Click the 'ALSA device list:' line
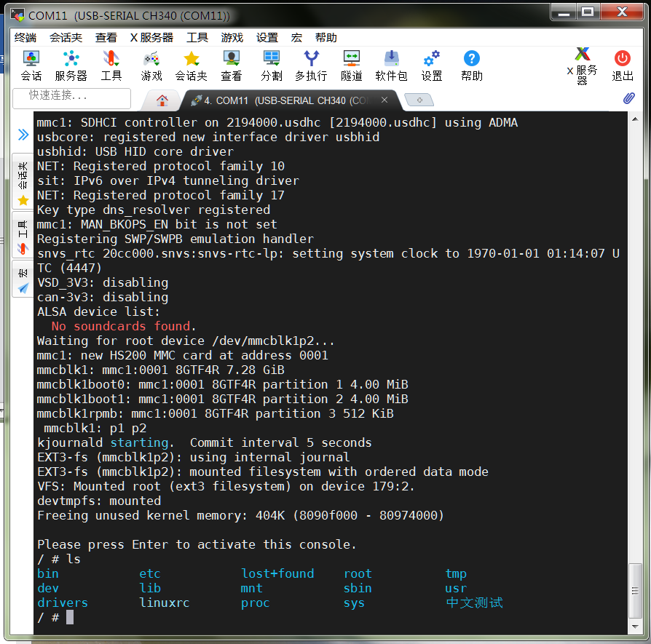The height and width of the screenshot is (644, 651). [x=98, y=311]
